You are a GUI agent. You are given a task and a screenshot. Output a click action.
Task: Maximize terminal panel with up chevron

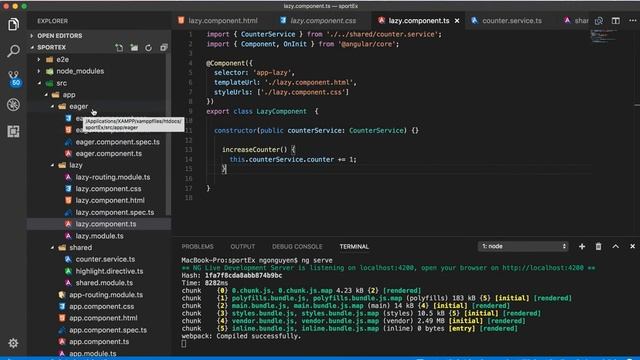pos(616,247)
